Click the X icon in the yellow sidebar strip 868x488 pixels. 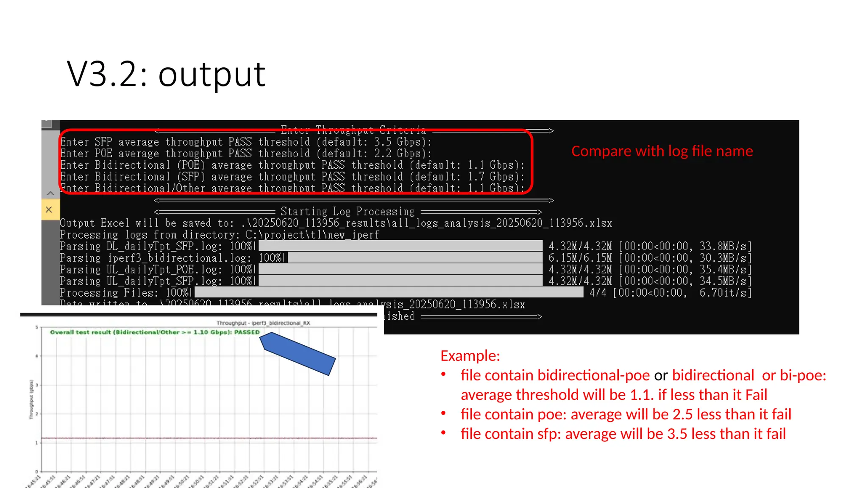49,210
